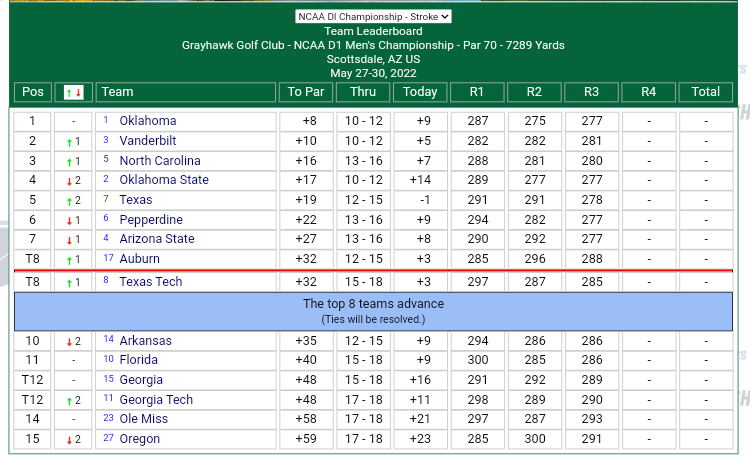Image resolution: width=750 pixels, height=465 pixels.
Task: Open the Pepperdine team link
Action: (151, 220)
